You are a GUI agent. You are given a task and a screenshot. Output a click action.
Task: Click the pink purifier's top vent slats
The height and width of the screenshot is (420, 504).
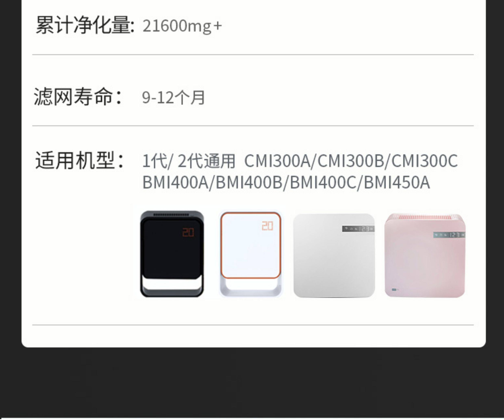click(x=425, y=217)
